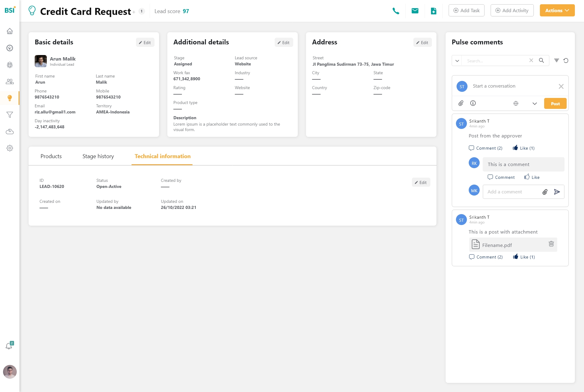
Task: Open the funnel icon in left sidebar
Action: [10, 115]
